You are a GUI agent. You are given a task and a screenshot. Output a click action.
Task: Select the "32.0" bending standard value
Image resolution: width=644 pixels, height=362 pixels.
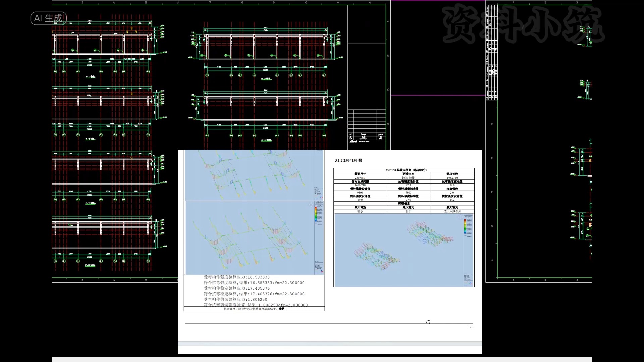pos(452,185)
